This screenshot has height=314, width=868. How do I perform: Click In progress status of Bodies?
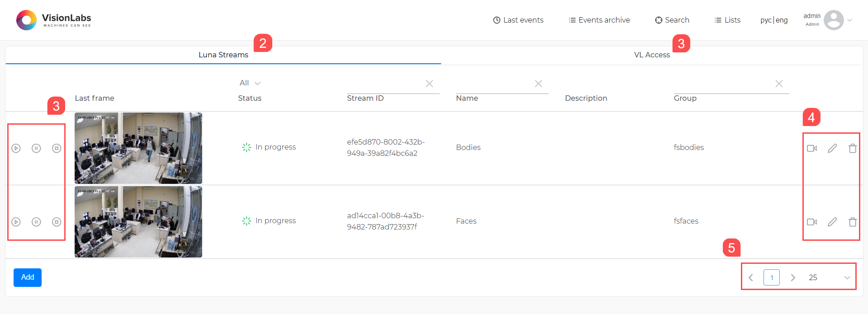[x=269, y=147]
